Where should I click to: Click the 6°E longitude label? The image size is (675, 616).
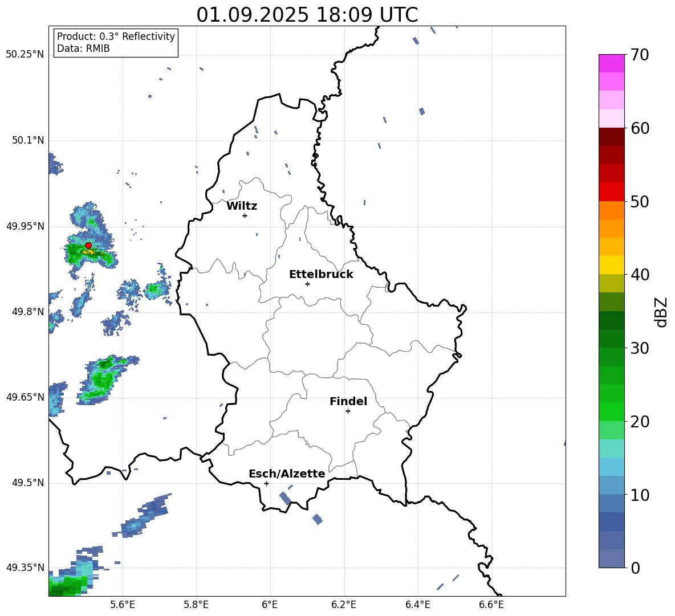click(x=270, y=605)
